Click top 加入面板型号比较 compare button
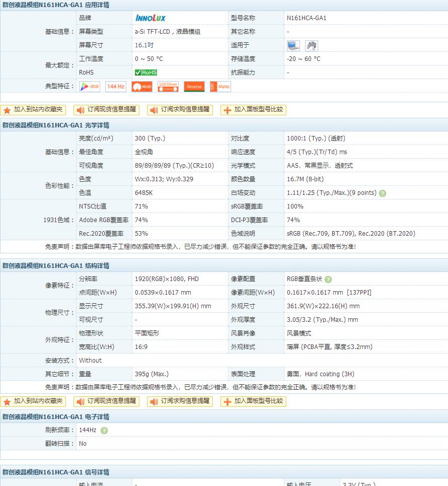Screen dimensions: 448x486 (x=253, y=110)
